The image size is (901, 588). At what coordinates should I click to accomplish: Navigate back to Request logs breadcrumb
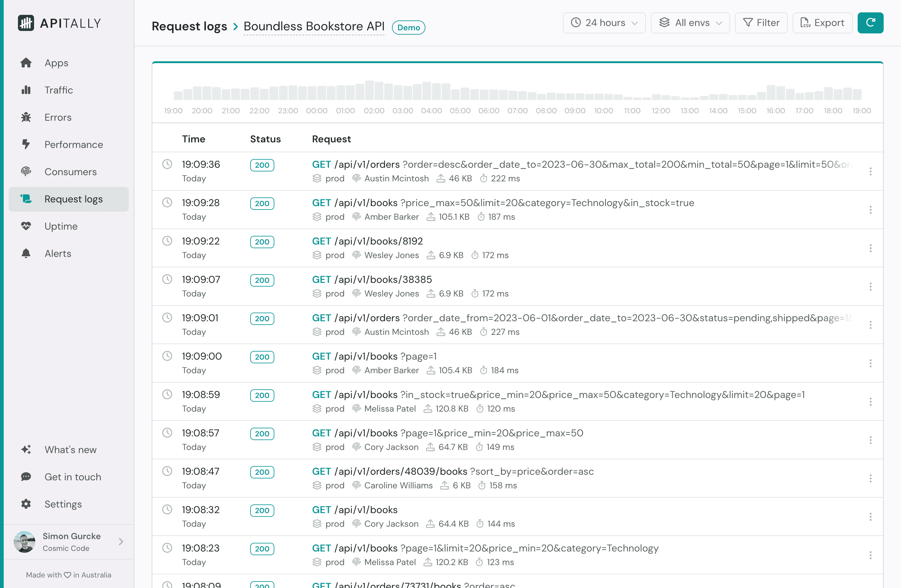(x=189, y=26)
